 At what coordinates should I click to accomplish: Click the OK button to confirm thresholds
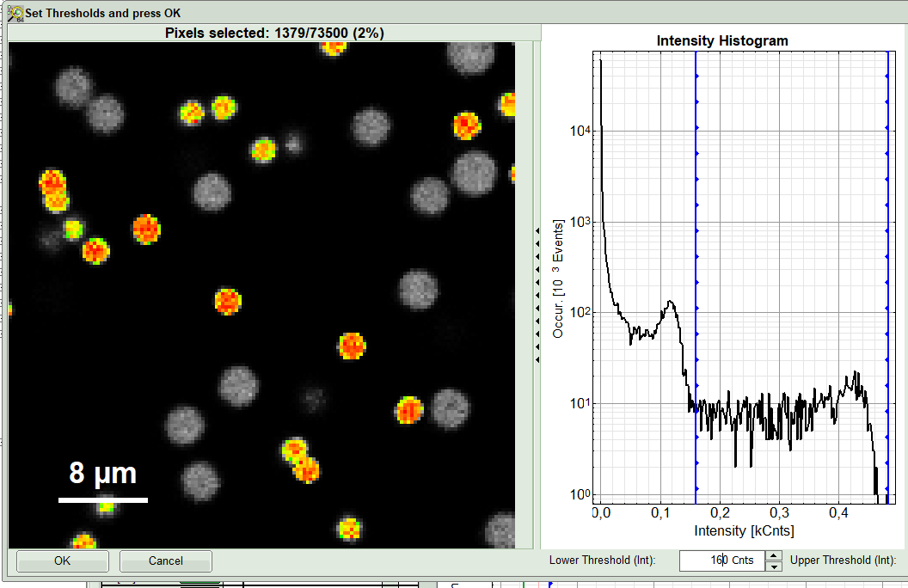coord(62,560)
